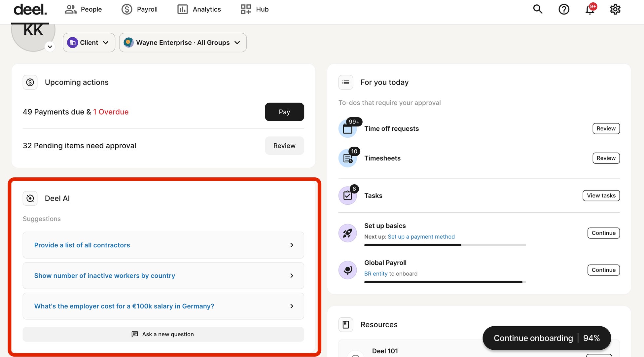
Task: Click the Tasks clipboard icon
Action: click(x=347, y=196)
